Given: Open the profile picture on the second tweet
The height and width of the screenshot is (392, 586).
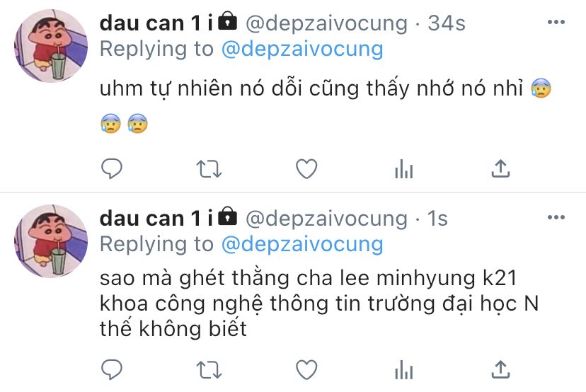Looking at the screenshot, I should pyautogui.click(x=51, y=241).
